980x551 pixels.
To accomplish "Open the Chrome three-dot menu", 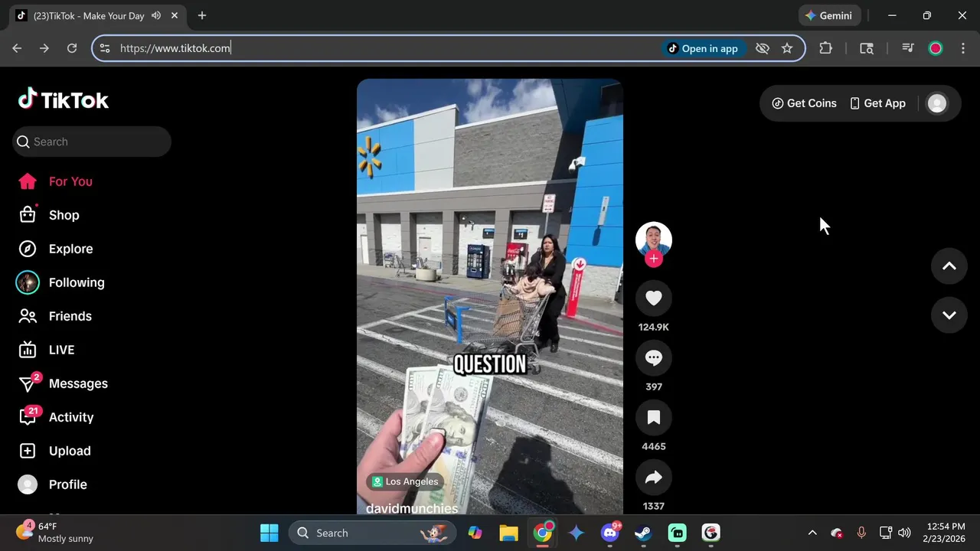I will point(963,48).
